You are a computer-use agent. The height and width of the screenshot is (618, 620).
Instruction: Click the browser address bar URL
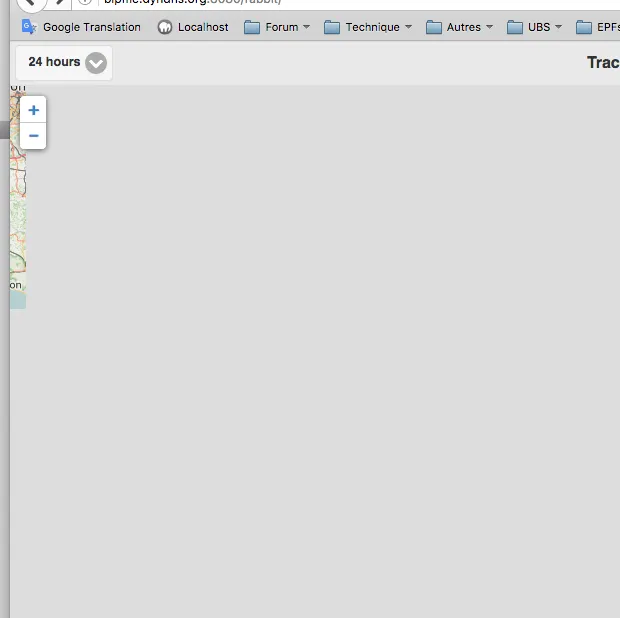pyautogui.click(x=193, y=2)
